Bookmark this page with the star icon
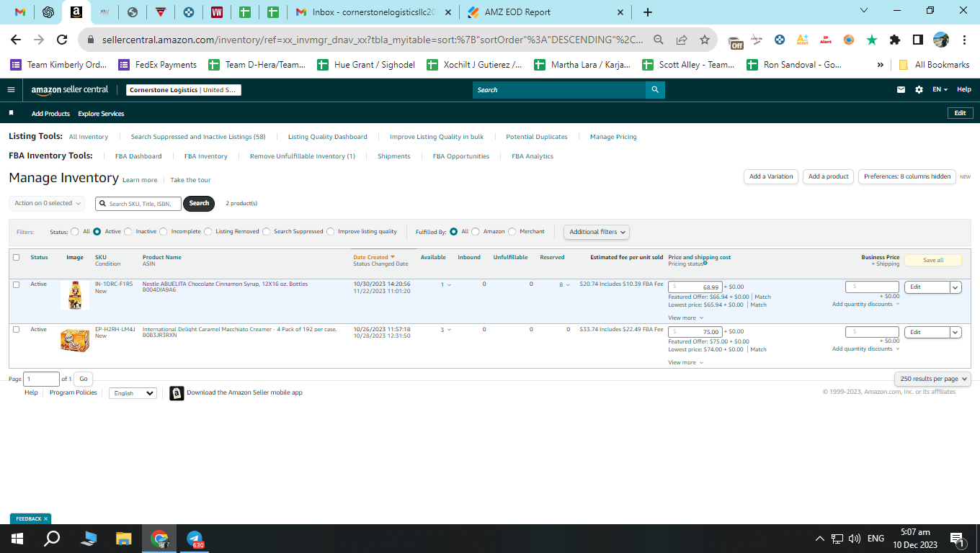This screenshot has height=553, width=980. [x=705, y=40]
